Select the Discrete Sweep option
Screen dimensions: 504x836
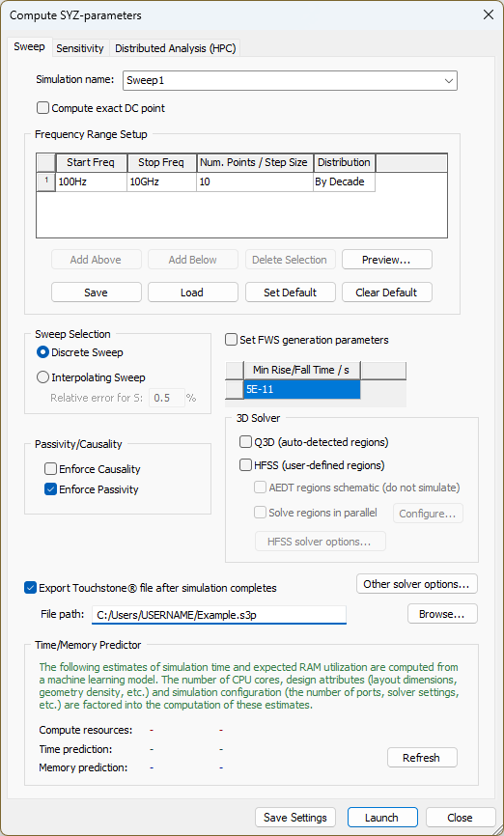coord(42,352)
